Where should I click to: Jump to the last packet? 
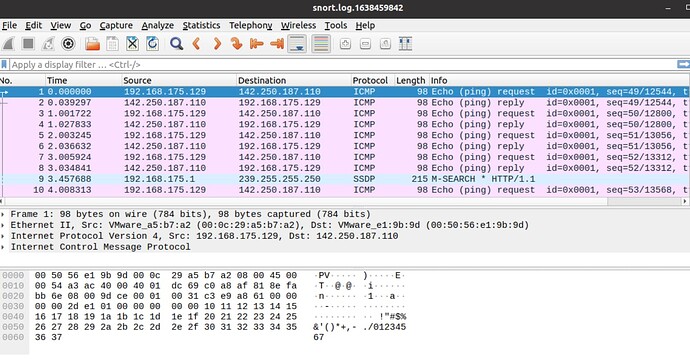276,44
